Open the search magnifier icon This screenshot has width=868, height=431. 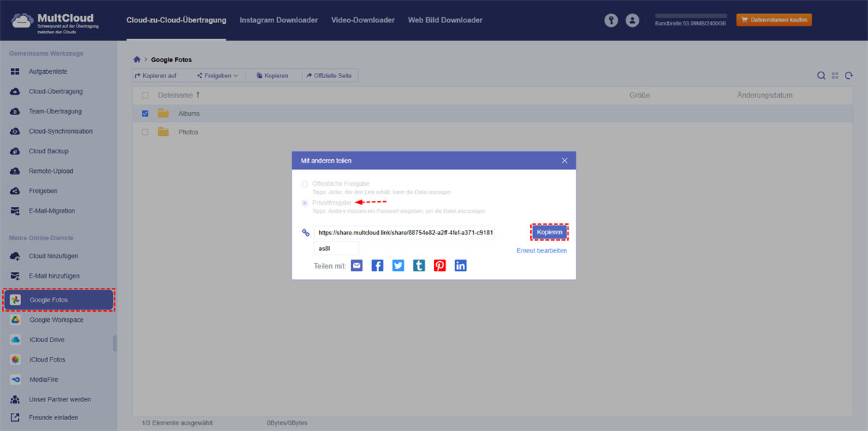(821, 75)
